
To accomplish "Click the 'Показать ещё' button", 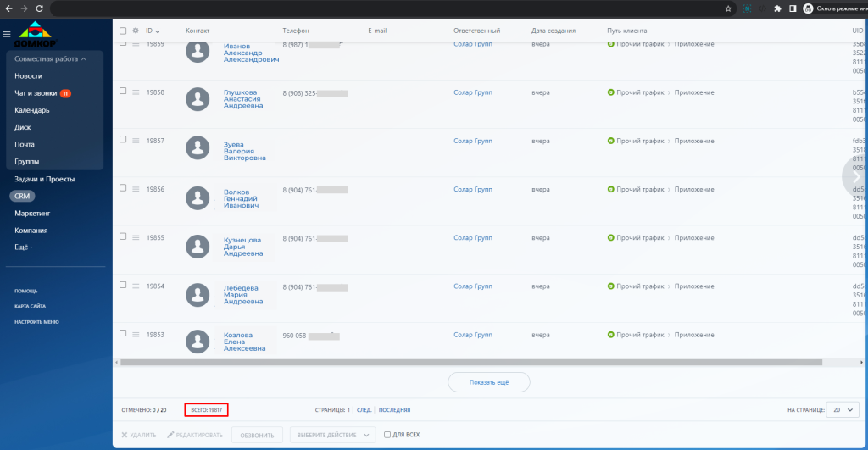I will [489, 382].
